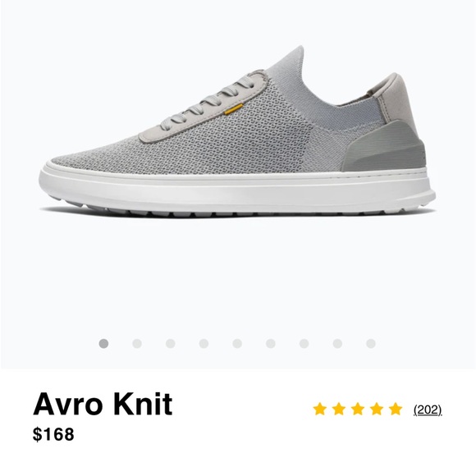
Task: Tap the white sole of the sneaker
Action: point(237,191)
